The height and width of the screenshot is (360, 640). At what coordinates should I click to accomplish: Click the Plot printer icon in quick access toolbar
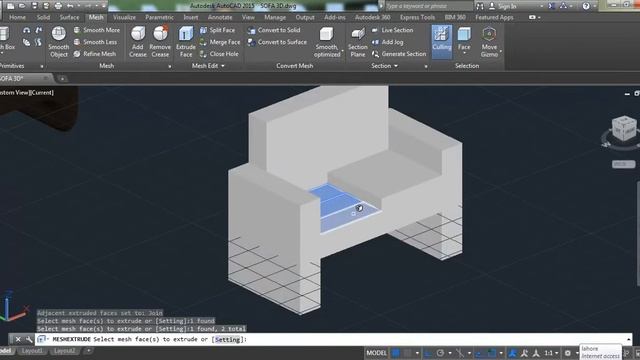click(x=58, y=6)
